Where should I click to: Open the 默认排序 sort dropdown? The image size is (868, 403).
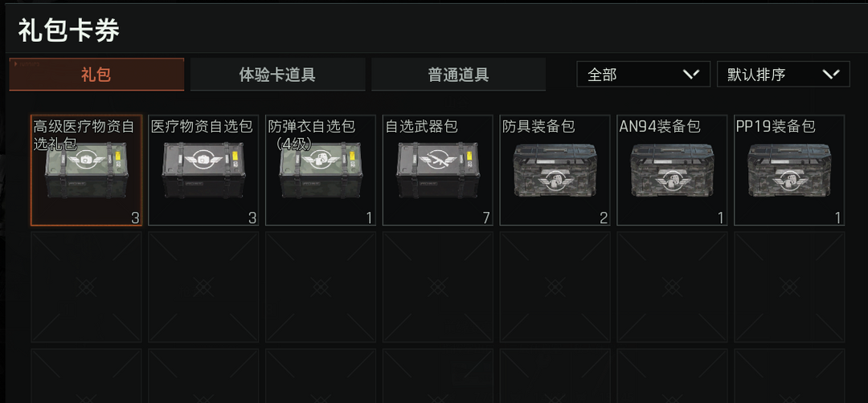[784, 74]
